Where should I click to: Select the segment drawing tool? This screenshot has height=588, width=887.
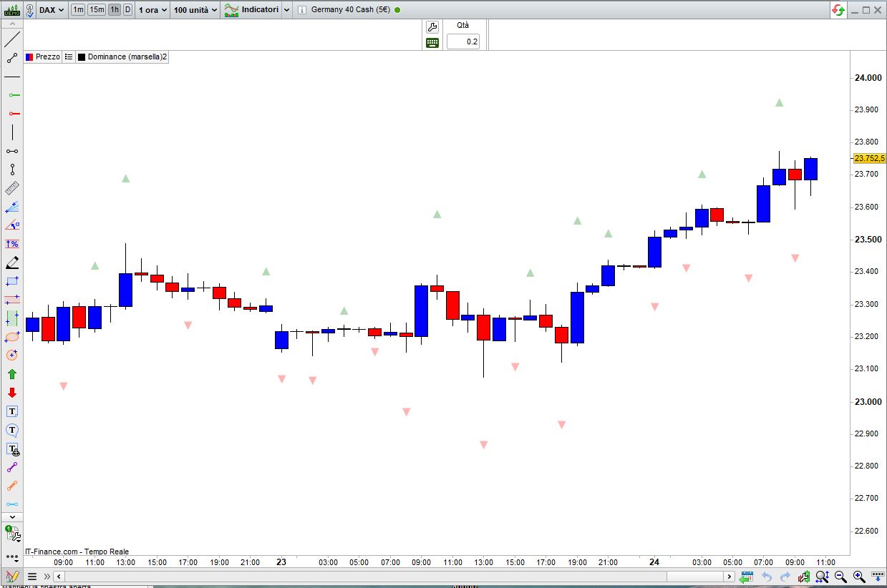(12, 58)
